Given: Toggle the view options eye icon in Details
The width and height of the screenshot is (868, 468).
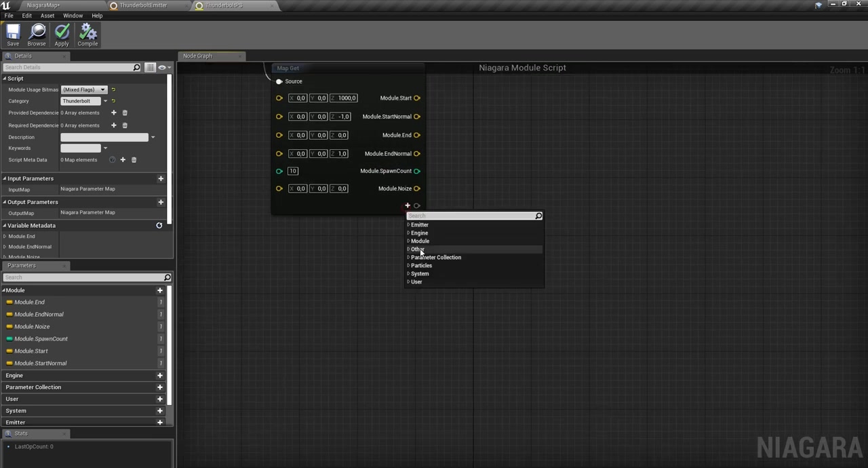Looking at the screenshot, I should point(161,67).
